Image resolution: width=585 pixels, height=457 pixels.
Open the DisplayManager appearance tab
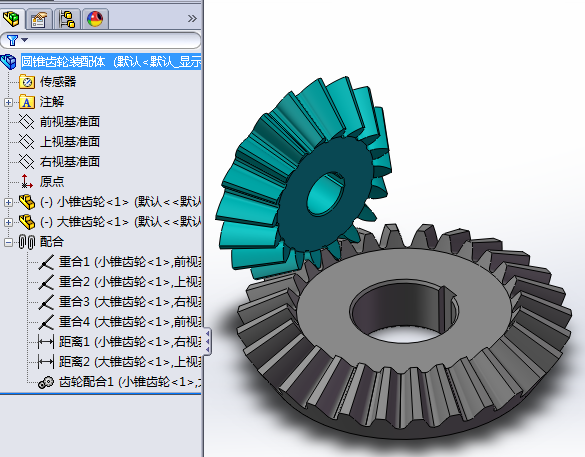tap(96, 19)
